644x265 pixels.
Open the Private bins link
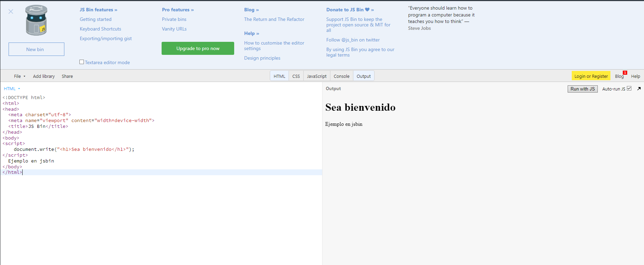174,19
